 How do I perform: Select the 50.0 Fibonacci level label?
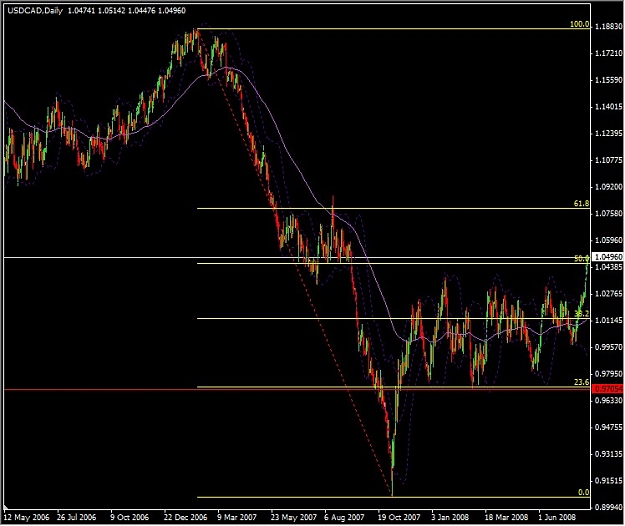point(581,259)
